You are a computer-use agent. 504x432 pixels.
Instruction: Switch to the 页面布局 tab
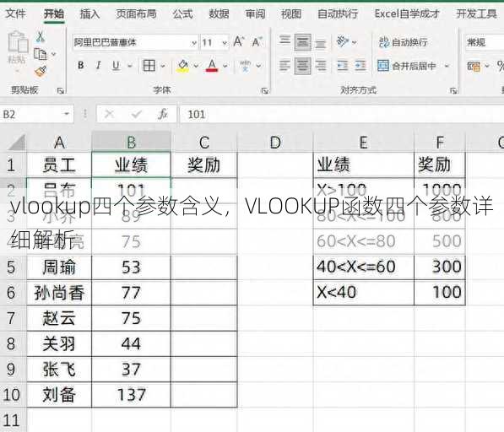pyautogui.click(x=136, y=13)
